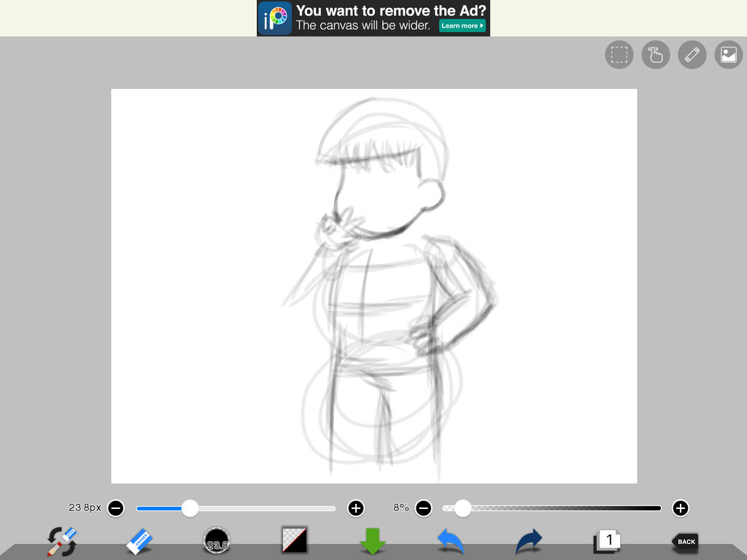Tap the 'You want to remove the Ad?' text

[x=391, y=10]
